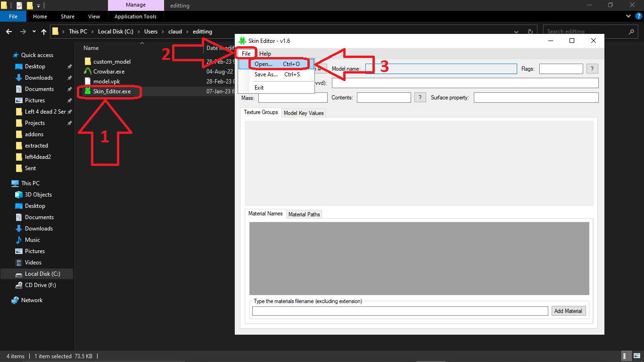644x362 pixels.
Task: Open Explorer's blue File tab
Action: pos(13,16)
